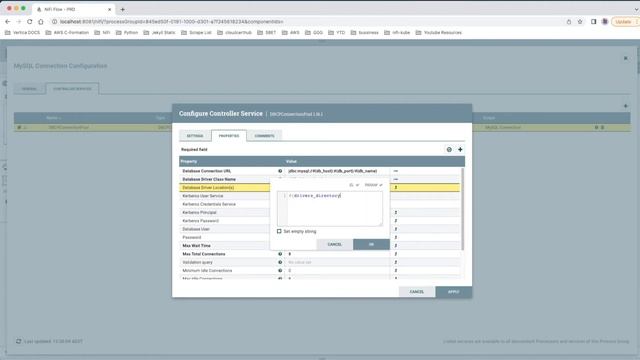Screen dimensions: 640x360
Task: Convert Kerberos Principal to a parameter
Action: coord(396,213)
